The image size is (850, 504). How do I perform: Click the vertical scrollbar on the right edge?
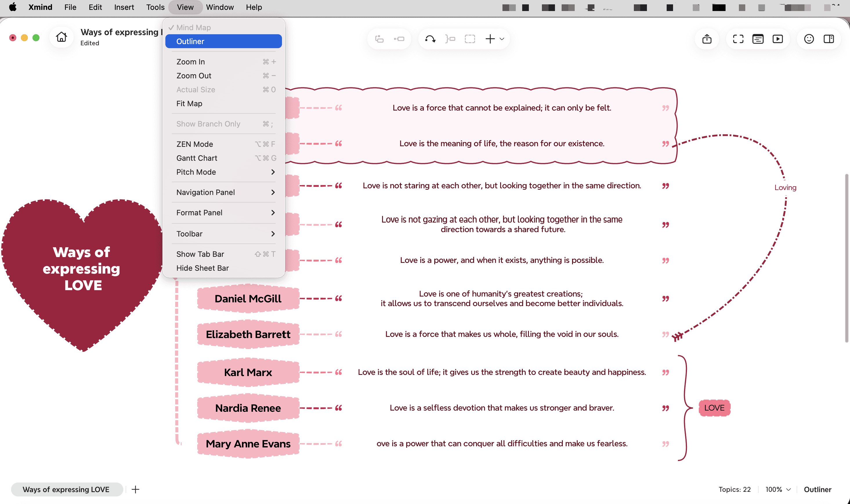(x=847, y=258)
